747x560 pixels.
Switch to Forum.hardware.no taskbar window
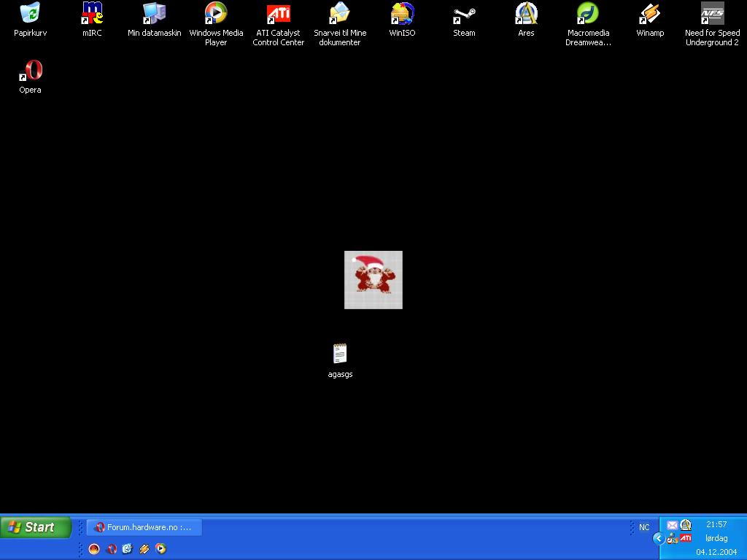(144, 527)
